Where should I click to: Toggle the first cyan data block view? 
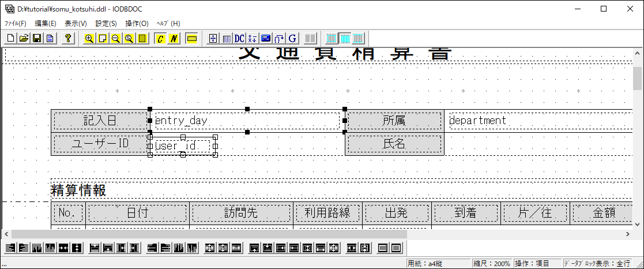click(x=332, y=39)
